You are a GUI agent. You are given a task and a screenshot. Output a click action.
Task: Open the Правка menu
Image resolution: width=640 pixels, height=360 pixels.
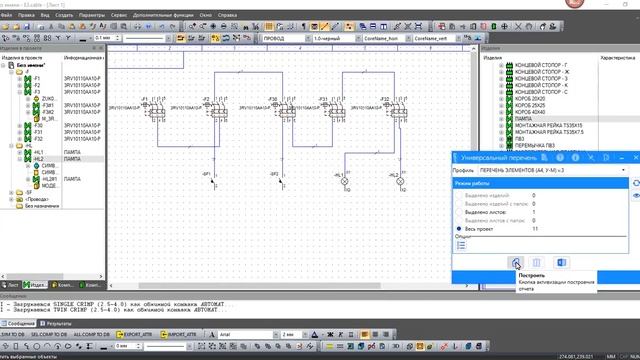pyautogui.click(x=26, y=15)
